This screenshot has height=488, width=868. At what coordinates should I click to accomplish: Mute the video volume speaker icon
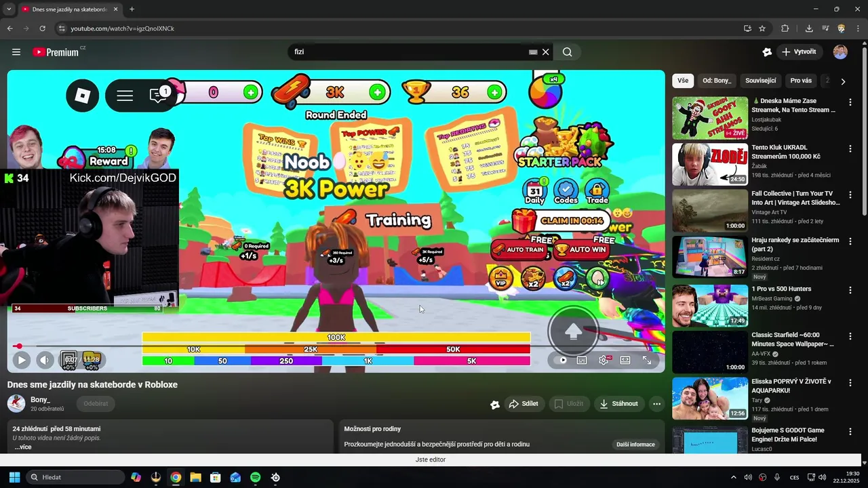tap(45, 361)
